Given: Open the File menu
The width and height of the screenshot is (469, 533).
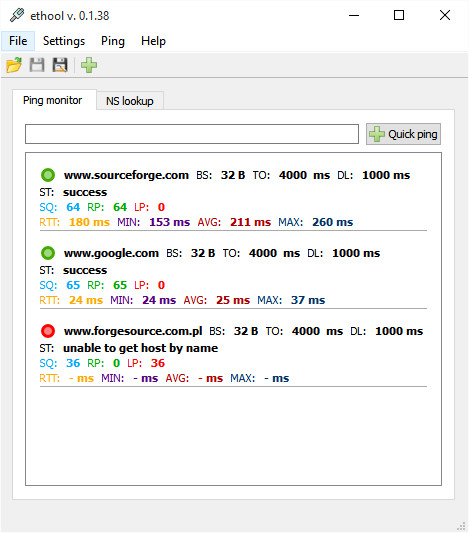Looking at the screenshot, I should click(18, 41).
